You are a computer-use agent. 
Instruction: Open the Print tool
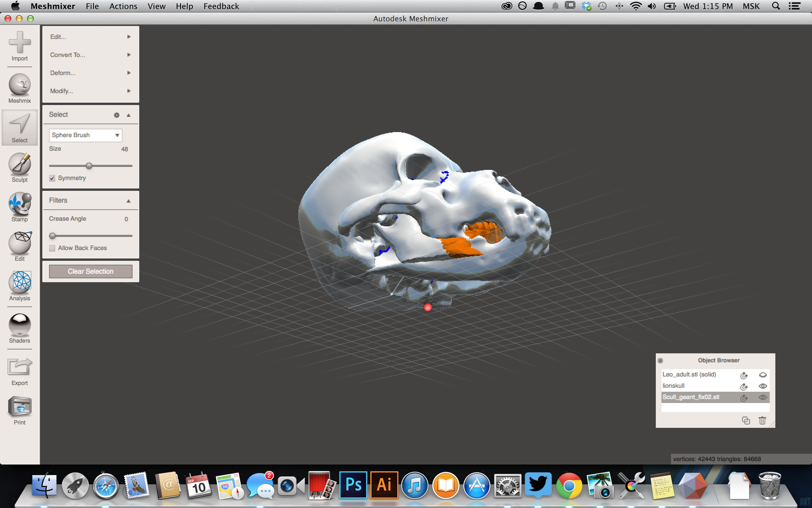[19, 410]
